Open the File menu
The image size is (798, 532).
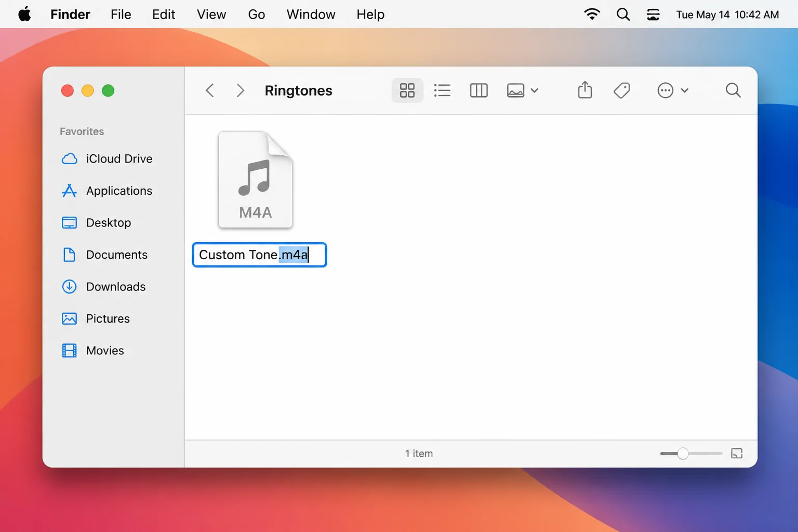point(121,14)
